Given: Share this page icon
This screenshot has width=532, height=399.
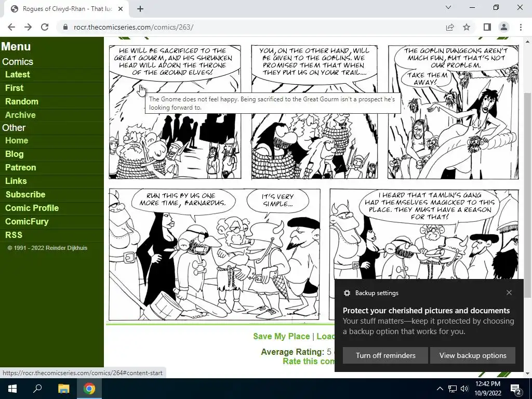Looking at the screenshot, I should click(450, 27).
